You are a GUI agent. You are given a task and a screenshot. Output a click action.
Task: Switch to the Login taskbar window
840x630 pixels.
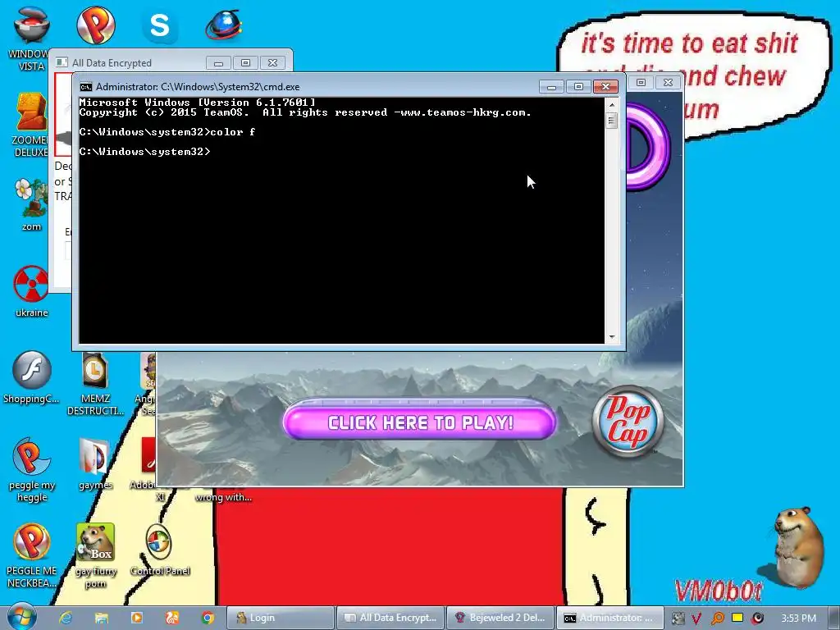281,618
